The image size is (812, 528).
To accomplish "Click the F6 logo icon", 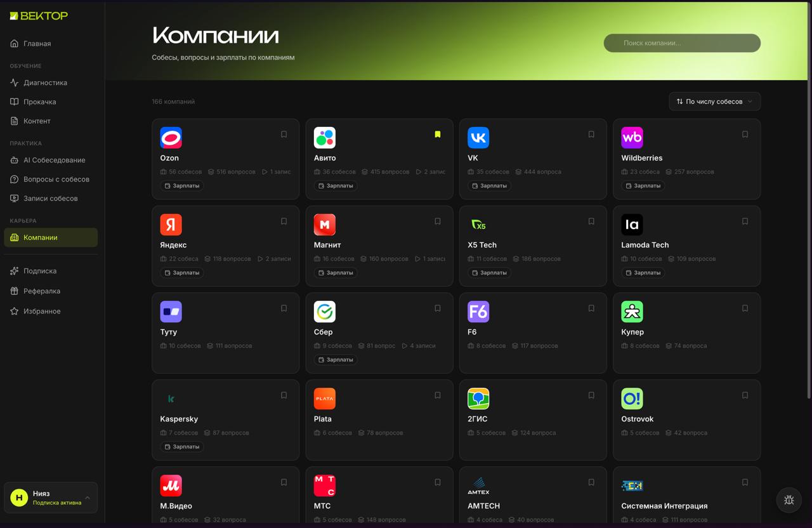I will 478,312.
